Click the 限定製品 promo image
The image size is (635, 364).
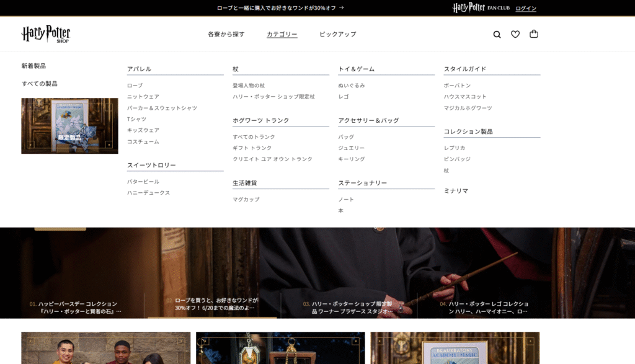pos(69,126)
